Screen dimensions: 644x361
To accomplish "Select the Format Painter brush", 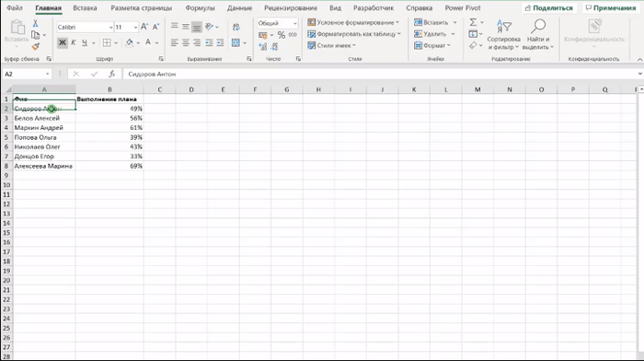I will tap(35, 46).
